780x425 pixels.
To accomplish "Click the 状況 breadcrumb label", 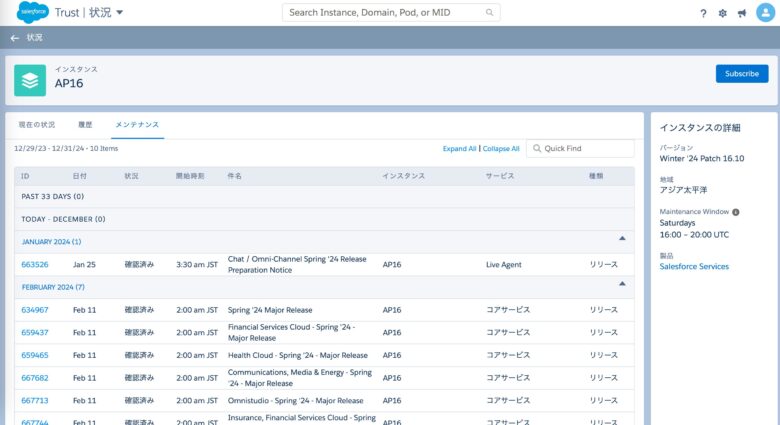I will 34,38.
